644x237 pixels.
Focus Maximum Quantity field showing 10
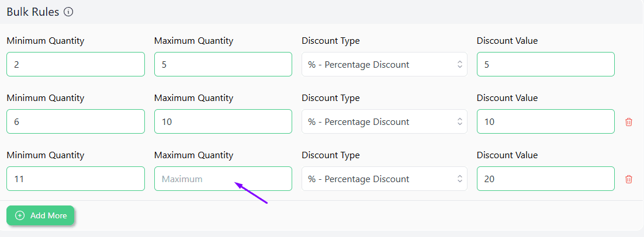[223, 121]
